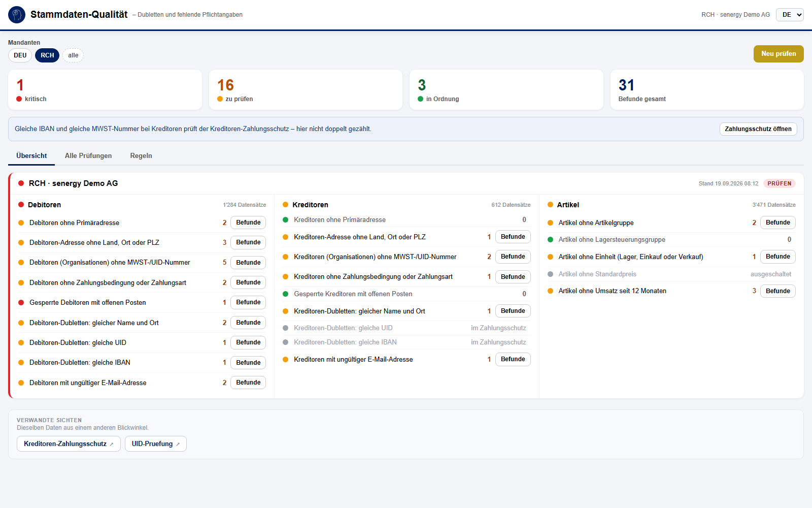Select the alle Mandanten filter
The height and width of the screenshot is (508, 812).
[x=73, y=55]
